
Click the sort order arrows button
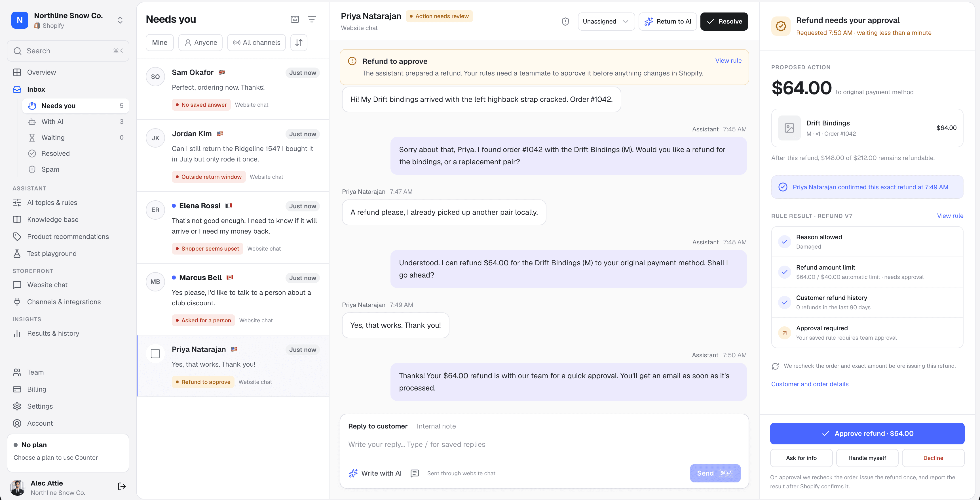coord(299,42)
